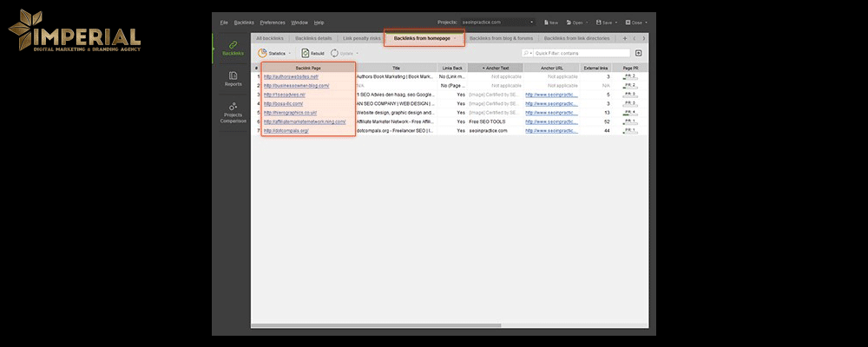Screen dimensions: 868x347
Task: Click the Update refresh icon
Action: (x=334, y=53)
